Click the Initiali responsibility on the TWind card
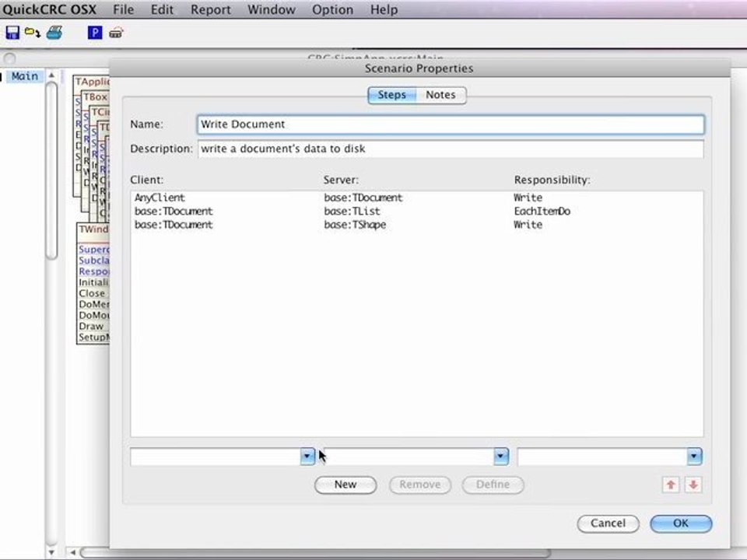This screenshot has width=747, height=560. pos(94,282)
